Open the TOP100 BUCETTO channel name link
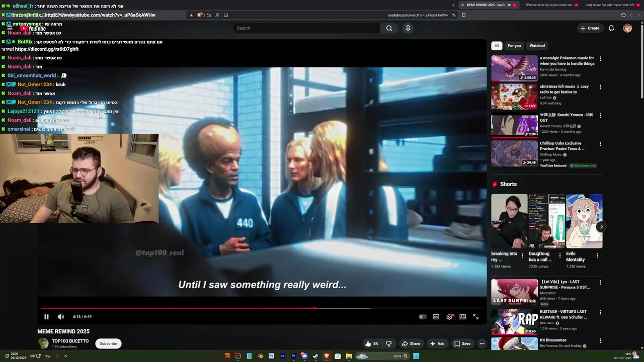 [x=70, y=341]
